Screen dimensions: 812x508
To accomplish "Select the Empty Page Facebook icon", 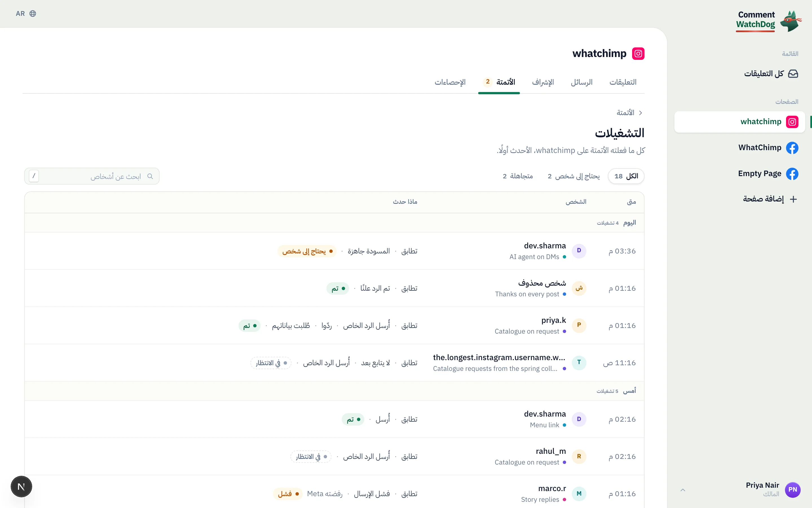I will coord(792,174).
